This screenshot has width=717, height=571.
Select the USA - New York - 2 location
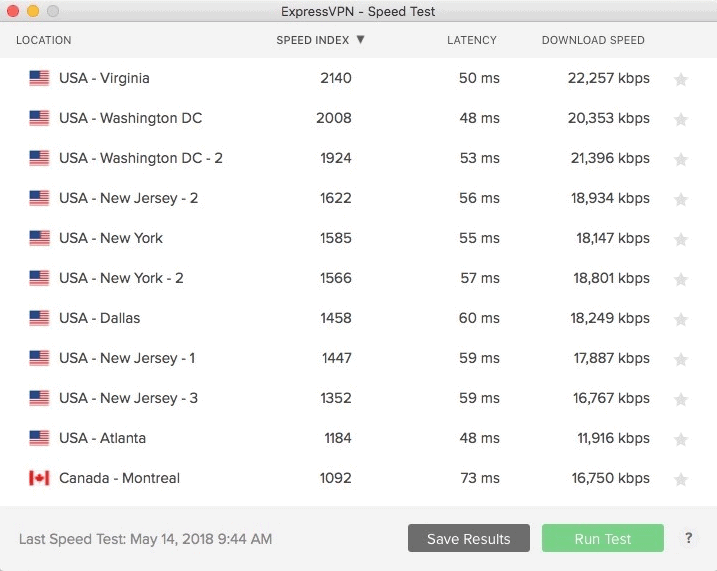pos(121,278)
